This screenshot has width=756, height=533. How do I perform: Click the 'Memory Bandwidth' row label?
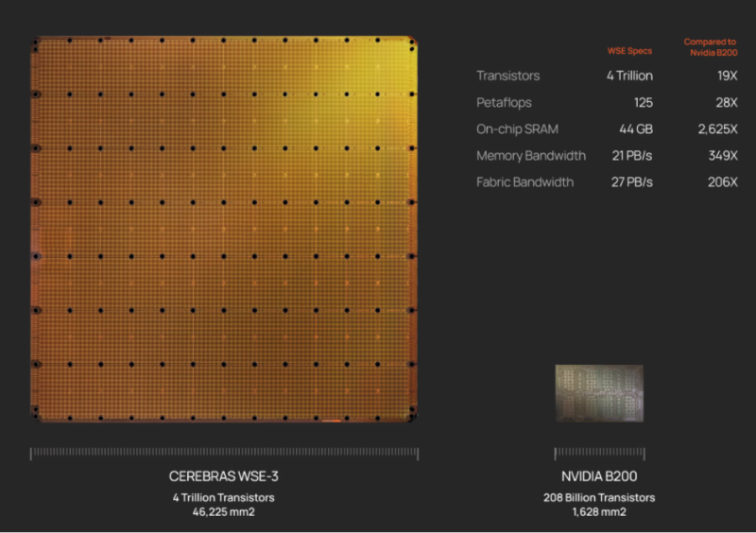click(x=531, y=155)
